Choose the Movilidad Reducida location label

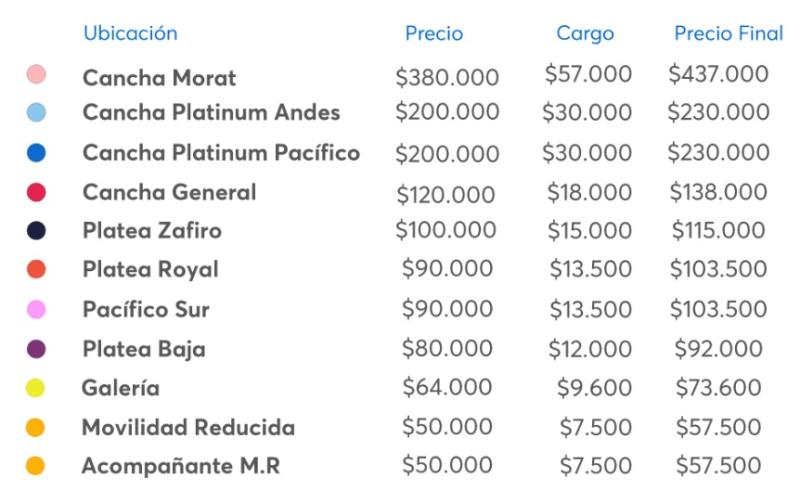[188, 428]
